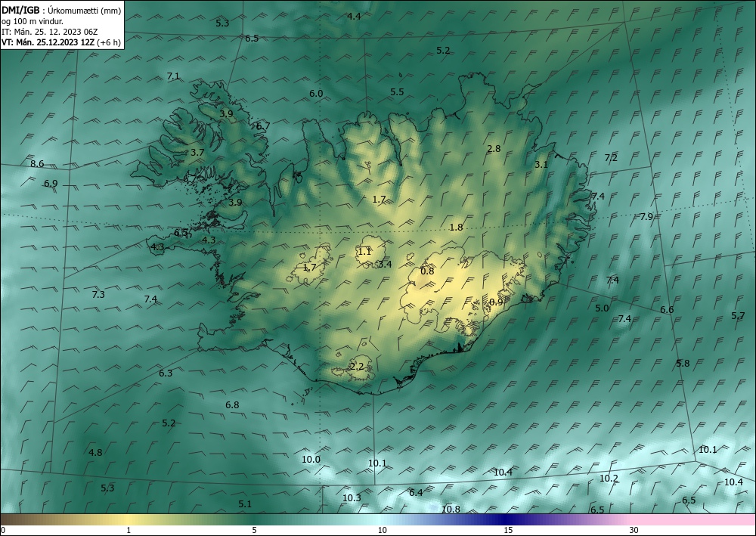This screenshot has width=756, height=536.
Task: Select the 2.2 value on the map
Action: (356, 367)
